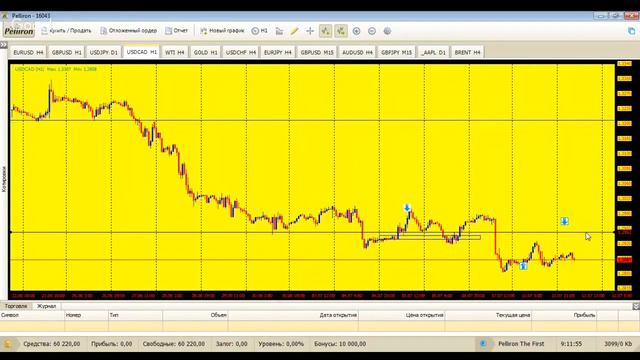
Task: Activate the crosshair cursor tool
Action: point(310,31)
